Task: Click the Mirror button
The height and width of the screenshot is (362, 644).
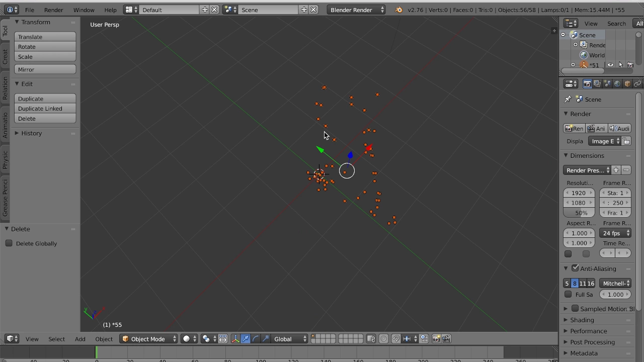Action: (45, 69)
